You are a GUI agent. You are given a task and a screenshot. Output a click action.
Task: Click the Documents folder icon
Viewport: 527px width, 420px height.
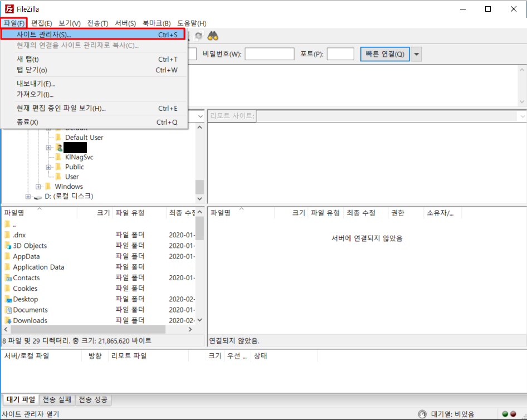pos(8,310)
